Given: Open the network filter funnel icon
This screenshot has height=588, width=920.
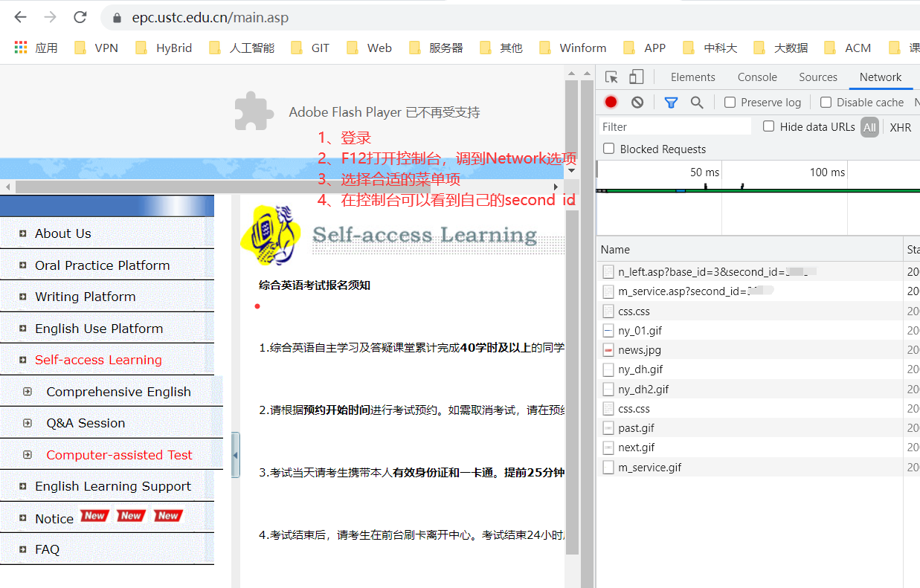Looking at the screenshot, I should (x=671, y=102).
